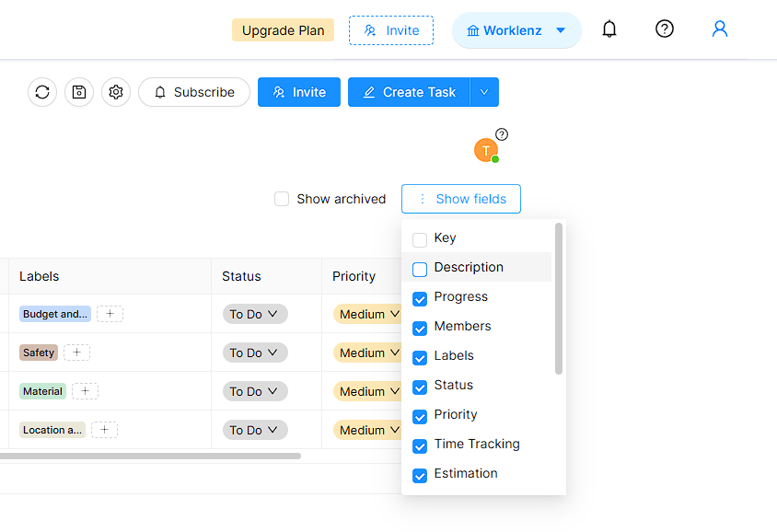Open the notifications bell icon
The image size is (777, 532).
(x=609, y=29)
